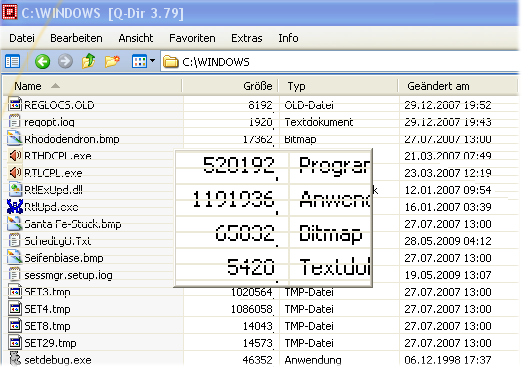The height and width of the screenshot is (368, 522).
Task: Select the setdebug.exe file icon
Action: (15, 359)
